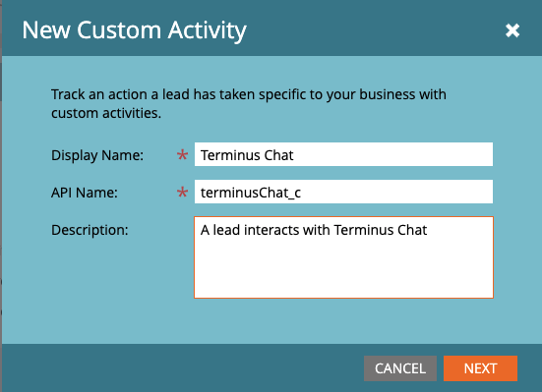Click the NEXT button
The image size is (542, 392).
[x=480, y=368]
